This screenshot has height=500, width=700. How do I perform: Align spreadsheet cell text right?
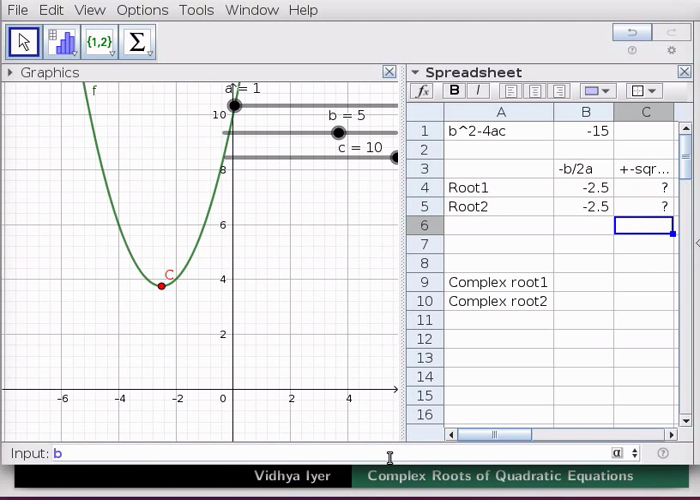559,91
